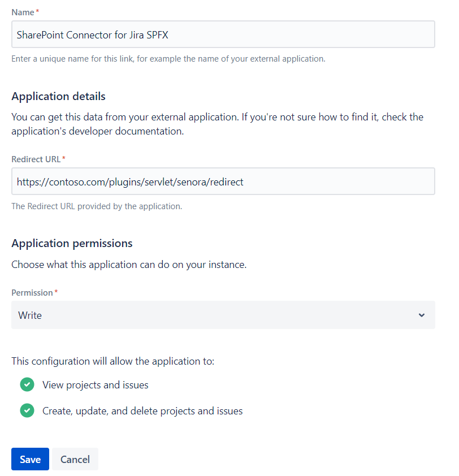Click green checkmark beside View projects and issues

[27, 385]
